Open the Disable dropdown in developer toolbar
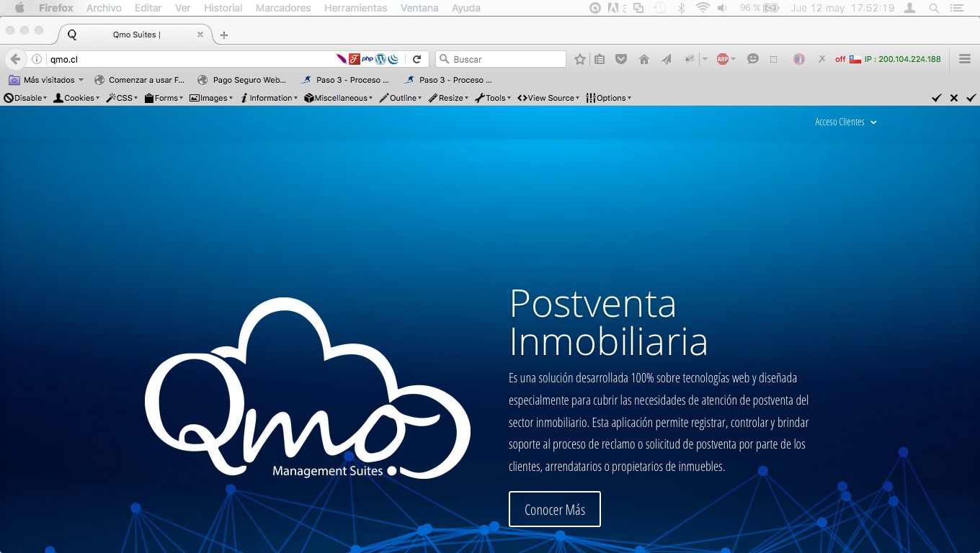The height and width of the screenshot is (553, 980). tap(25, 98)
